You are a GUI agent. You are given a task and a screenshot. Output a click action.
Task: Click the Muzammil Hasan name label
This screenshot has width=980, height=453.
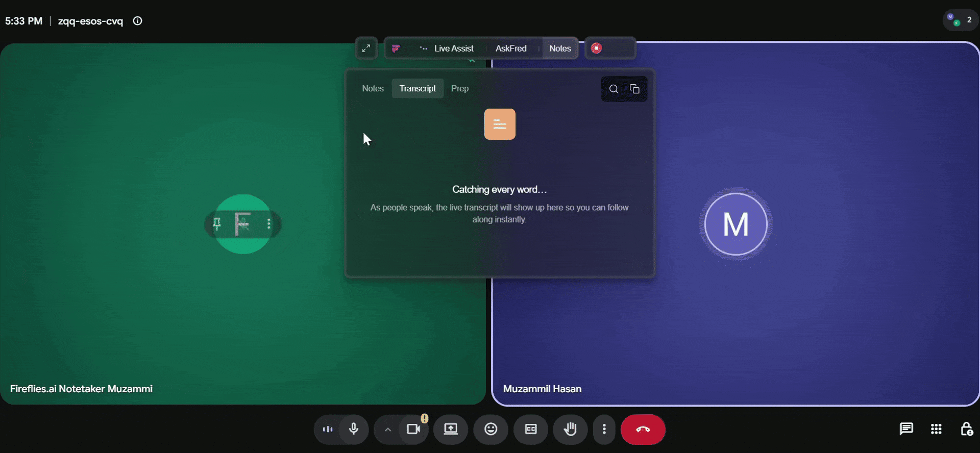coord(542,389)
